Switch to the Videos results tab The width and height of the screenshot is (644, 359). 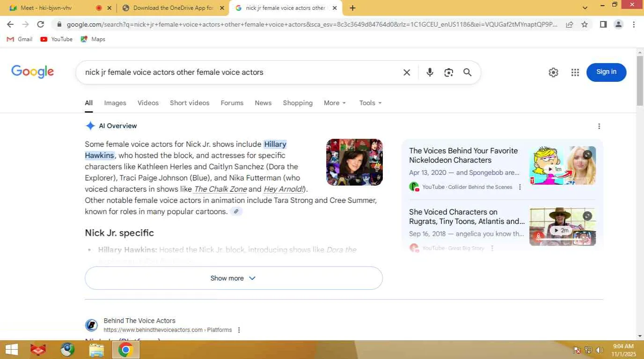pos(148,103)
